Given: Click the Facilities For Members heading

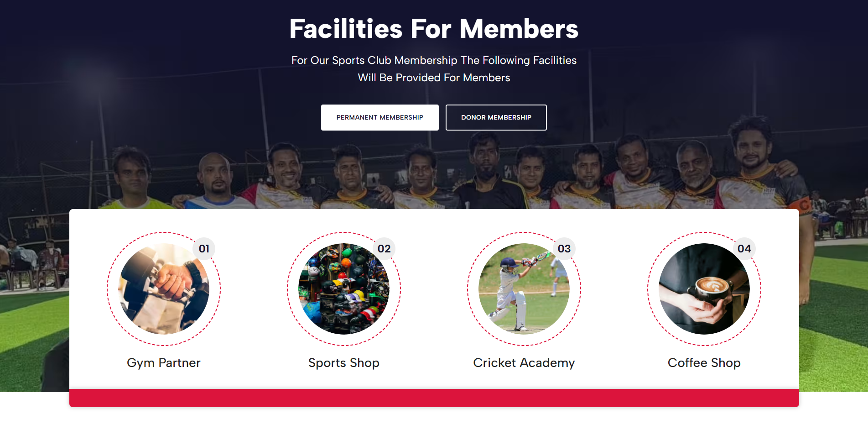Looking at the screenshot, I should tap(434, 29).
